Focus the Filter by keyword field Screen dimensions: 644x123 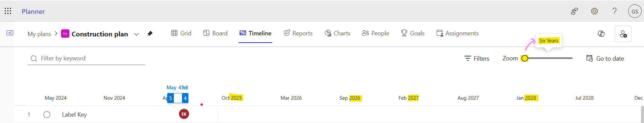click(87, 58)
